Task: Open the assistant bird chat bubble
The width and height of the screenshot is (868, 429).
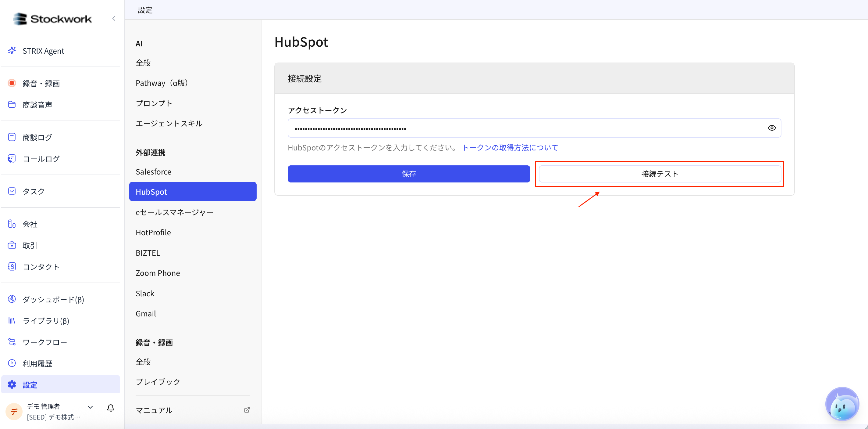Action: pos(842,404)
